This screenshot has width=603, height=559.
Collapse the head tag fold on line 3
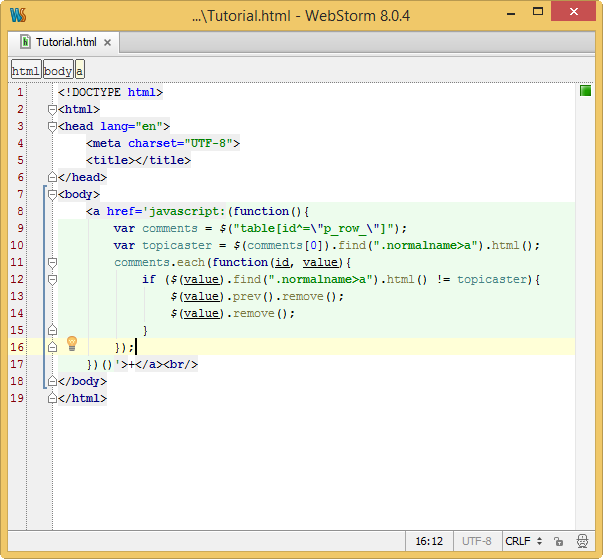[53, 126]
